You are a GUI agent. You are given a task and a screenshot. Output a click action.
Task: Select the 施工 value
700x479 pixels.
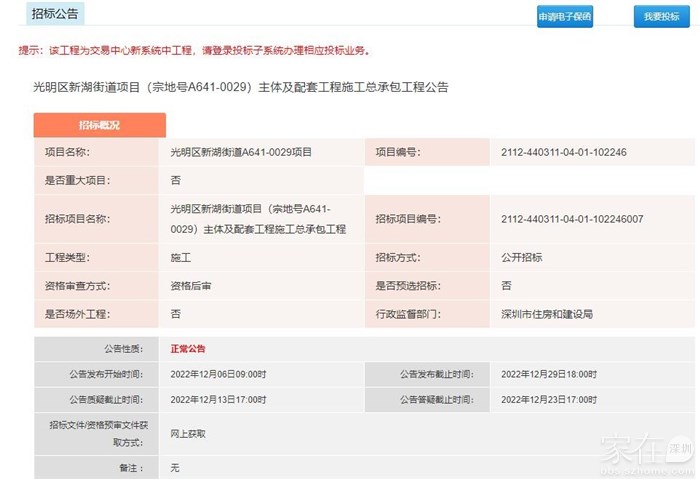(x=181, y=258)
